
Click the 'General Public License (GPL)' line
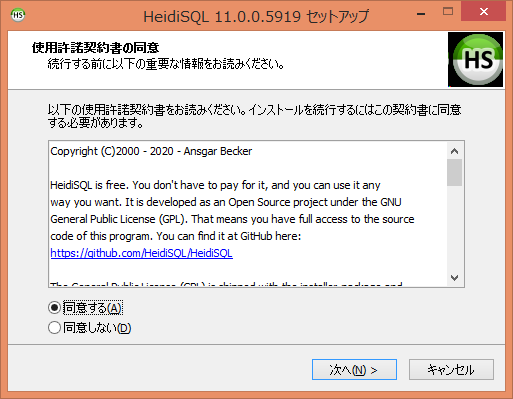(x=232, y=219)
